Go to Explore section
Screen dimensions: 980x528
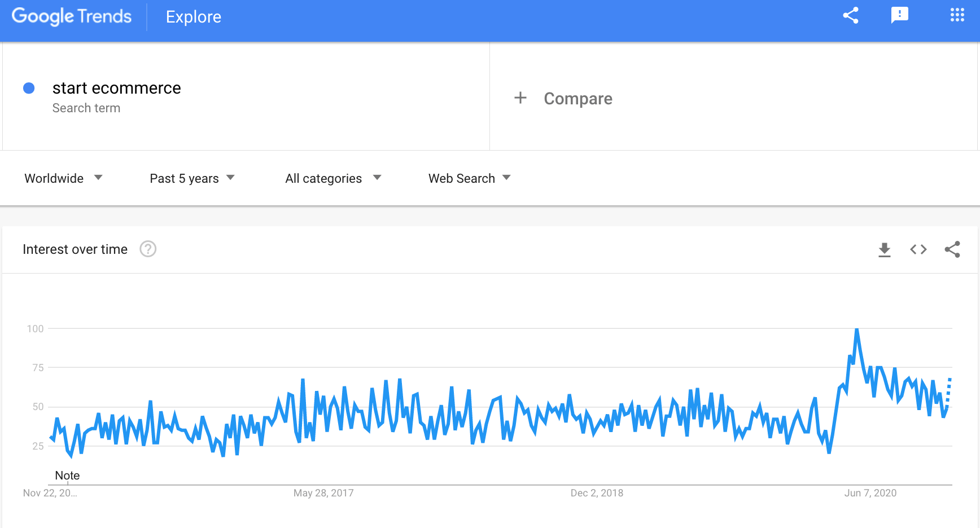194,17
